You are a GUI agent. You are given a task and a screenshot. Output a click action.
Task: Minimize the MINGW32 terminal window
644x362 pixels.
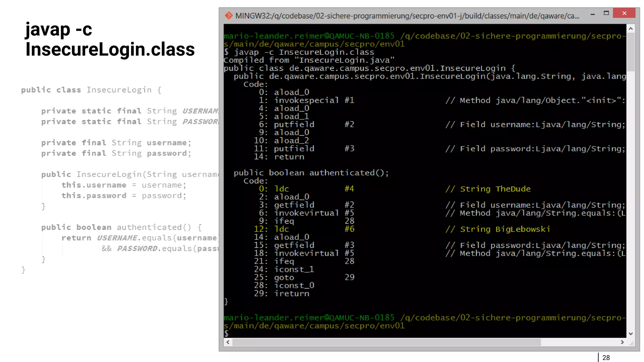(593, 14)
